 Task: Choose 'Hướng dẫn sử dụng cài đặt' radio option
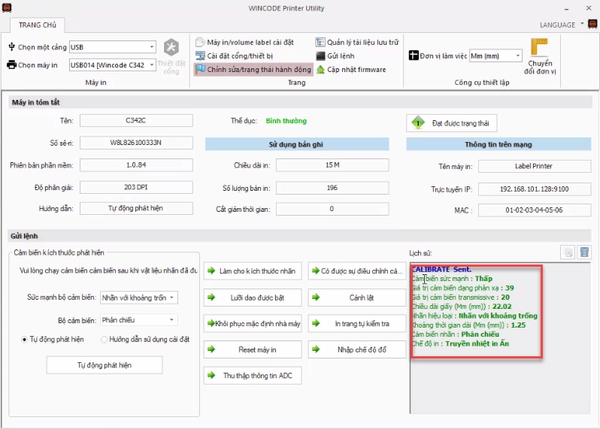coord(104,339)
